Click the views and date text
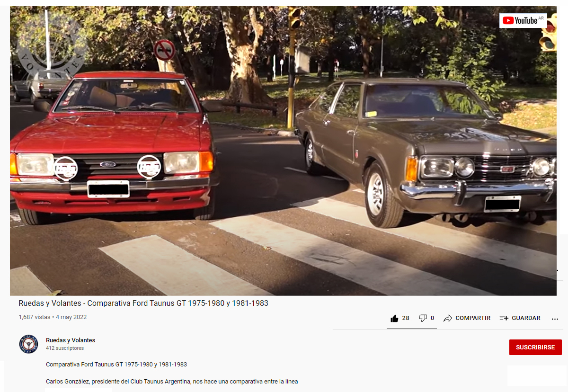This screenshot has height=392, width=568. 53,317
